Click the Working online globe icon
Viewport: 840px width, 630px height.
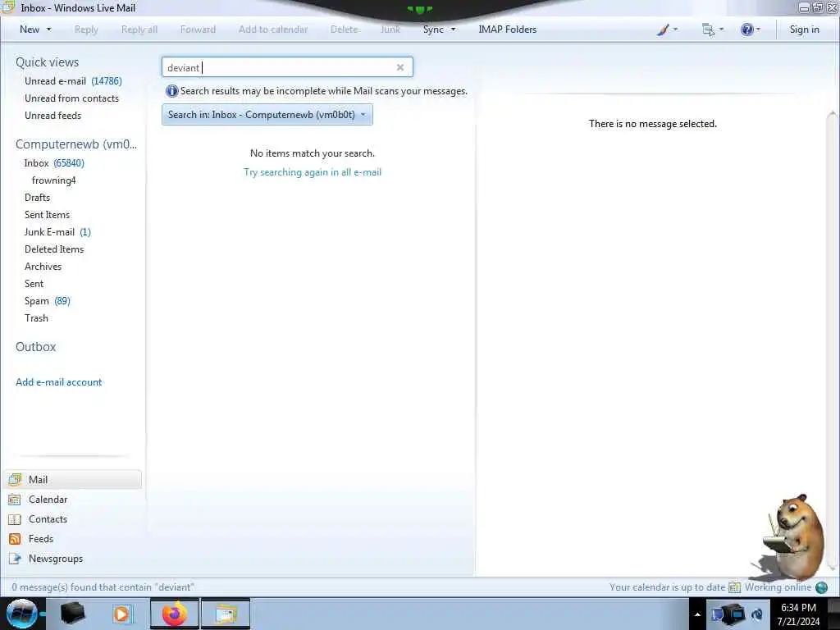click(821, 587)
